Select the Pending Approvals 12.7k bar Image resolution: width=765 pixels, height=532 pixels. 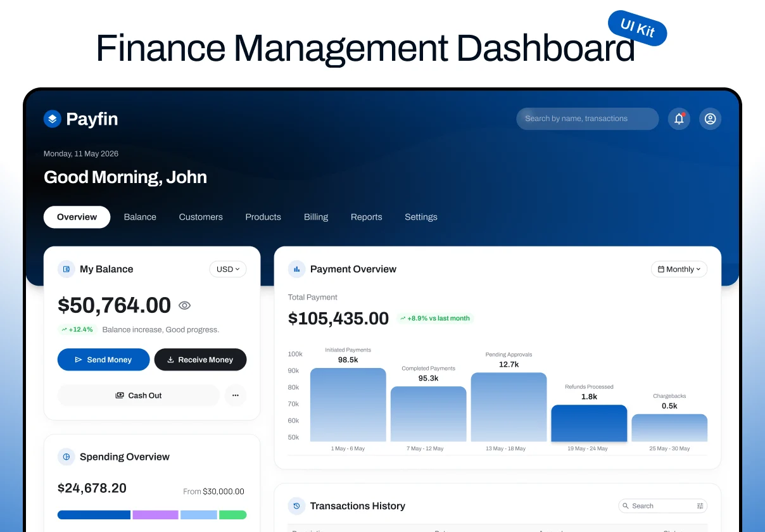pos(509,407)
